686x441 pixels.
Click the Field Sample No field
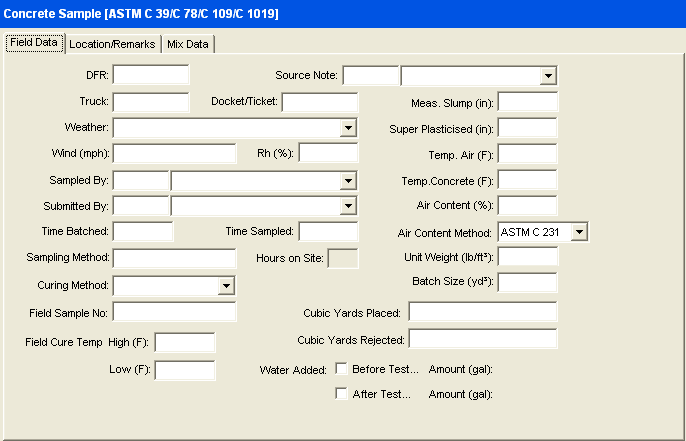(x=175, y=312)
